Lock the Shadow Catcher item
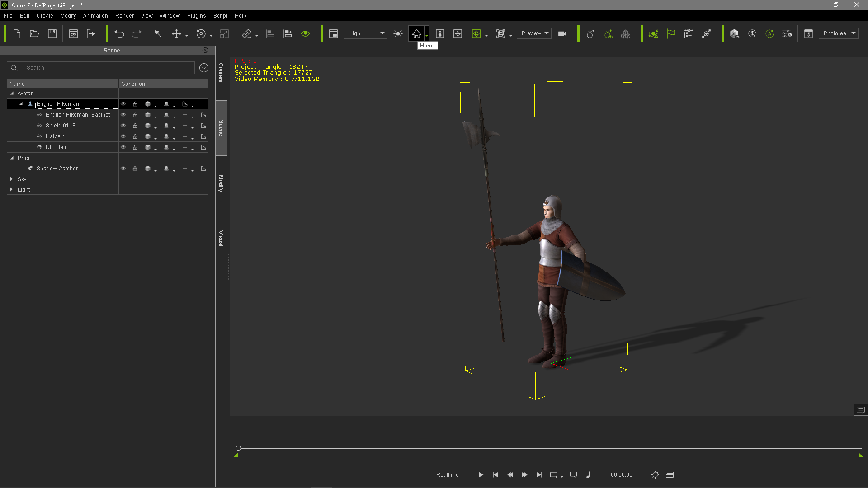The width and height of the screenshot is (868, 488). coord(135,169)
